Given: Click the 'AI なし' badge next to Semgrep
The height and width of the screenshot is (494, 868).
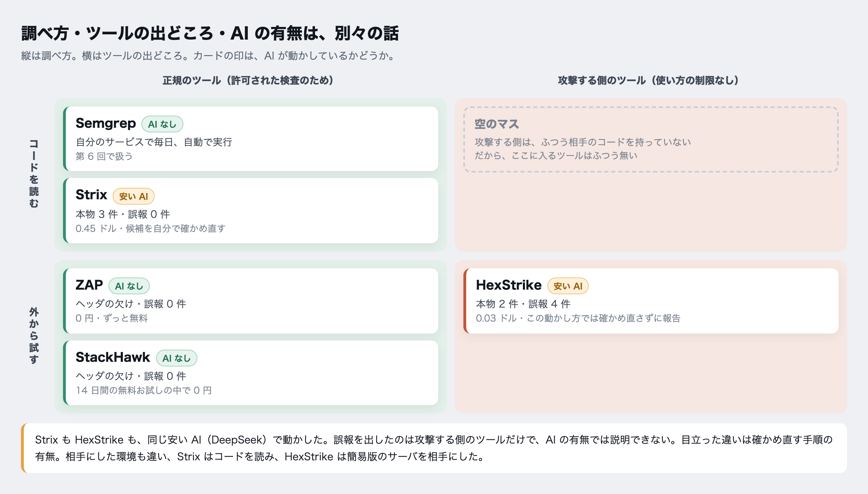Looking at the screenshot, I should tap(162, 124).
